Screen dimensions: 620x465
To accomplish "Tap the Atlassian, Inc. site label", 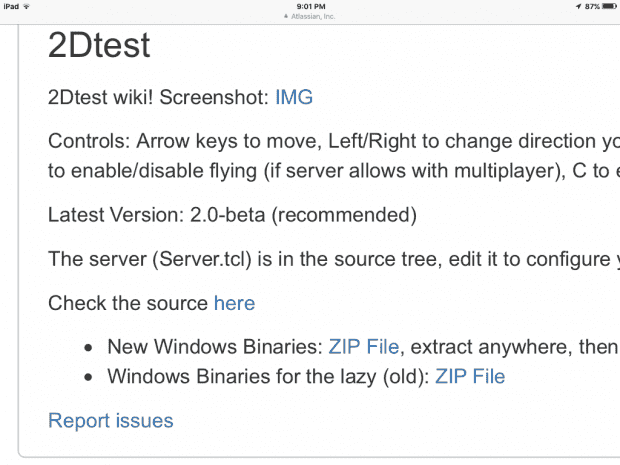I will [x=313, y=15].
